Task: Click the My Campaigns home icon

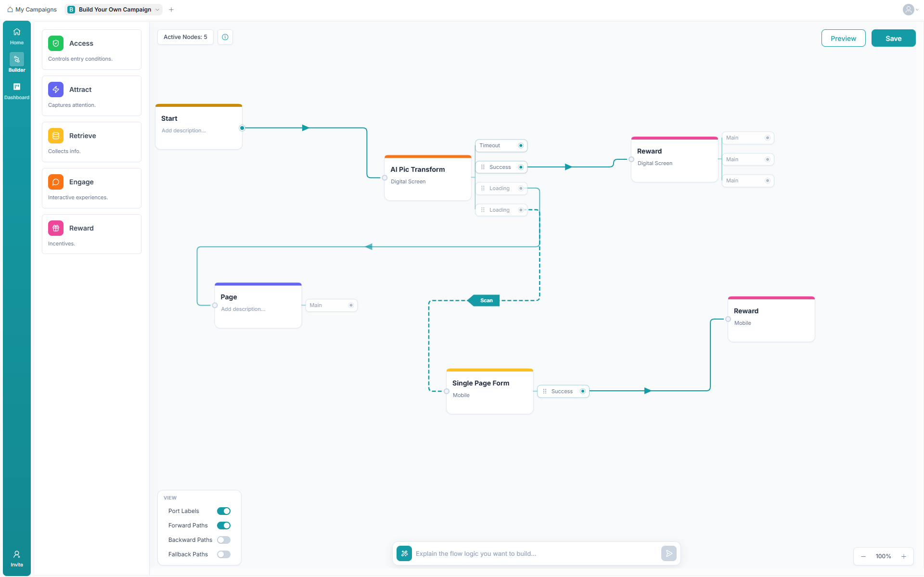Action: pos(10,10)
